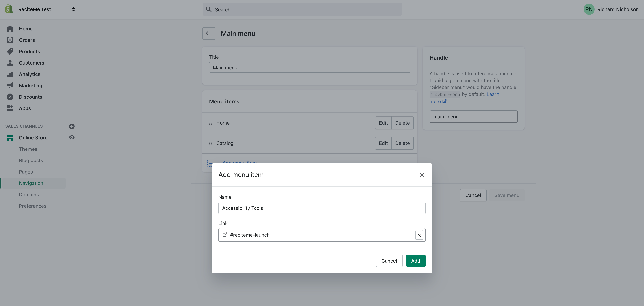Clear the link with X button

point(419,235)
